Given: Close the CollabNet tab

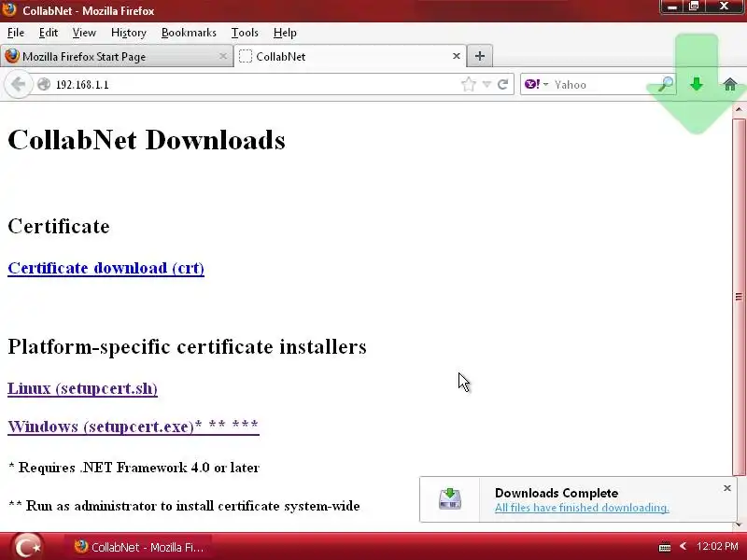Looking at the screenshot, I should (457, 56).
